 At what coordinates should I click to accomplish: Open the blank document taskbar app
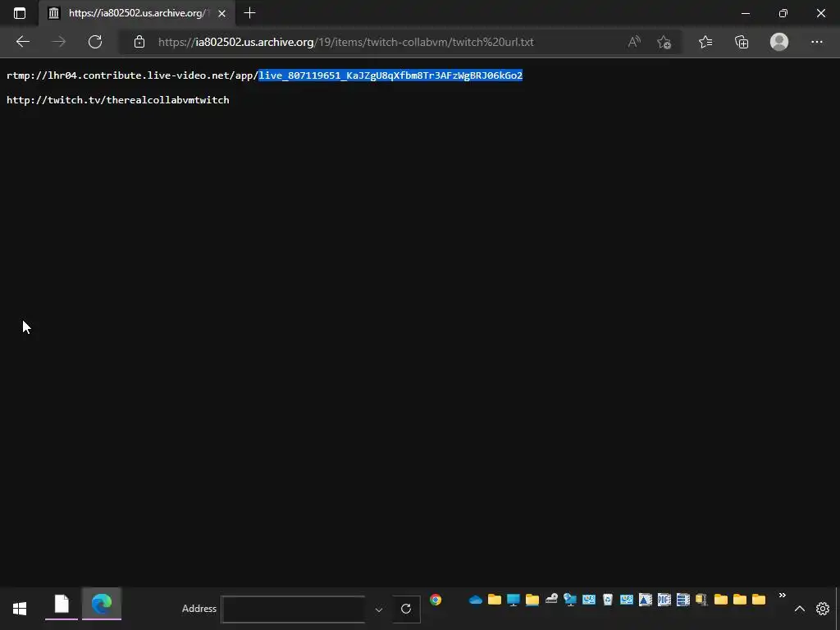point(62,604)
